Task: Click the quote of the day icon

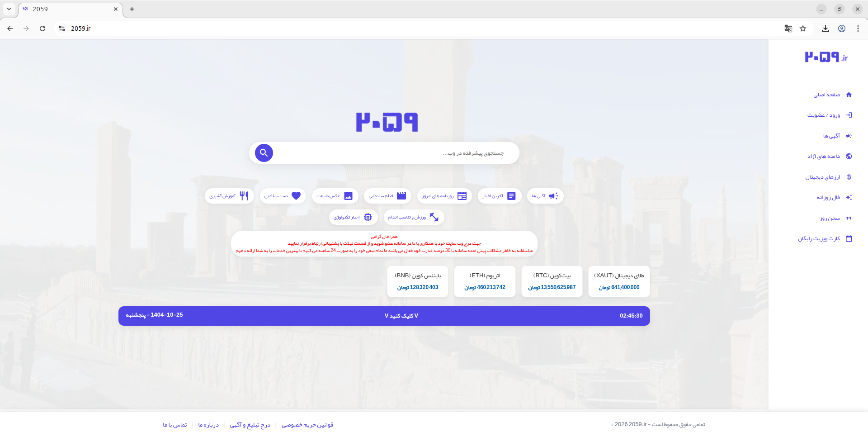Action: (849, 218)
